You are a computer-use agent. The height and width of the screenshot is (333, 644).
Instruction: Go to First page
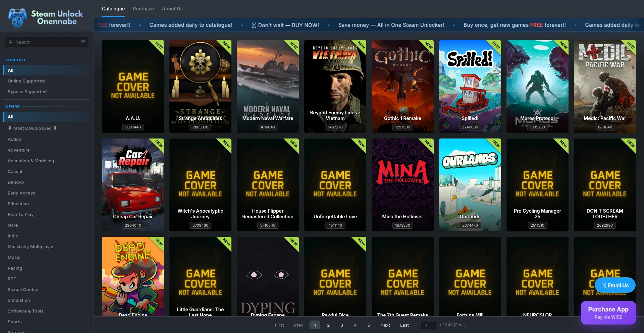pyautogui.click(x=279, y=325)
